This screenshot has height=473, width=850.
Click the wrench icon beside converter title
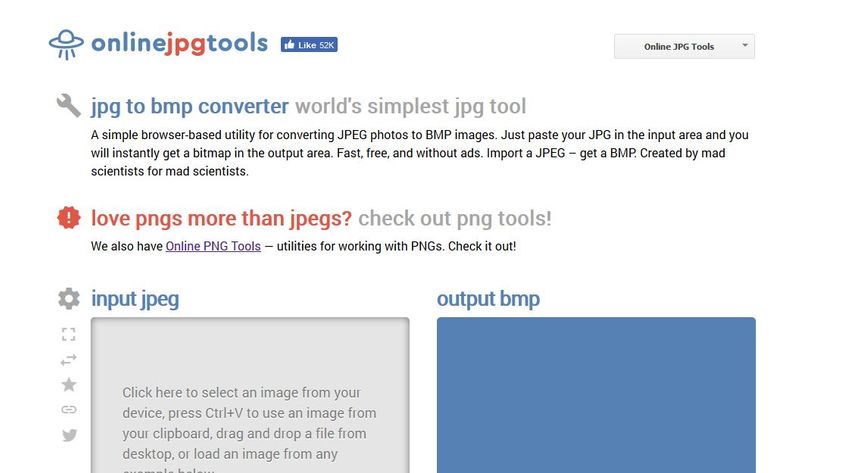click(69, 105)
